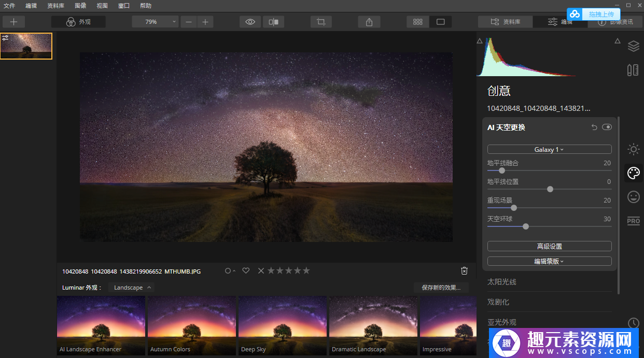Image resolution: width=644 pixels, height=358 pixels.
Task: Delete image with the trash icon
Action: (x=464, y=270)
